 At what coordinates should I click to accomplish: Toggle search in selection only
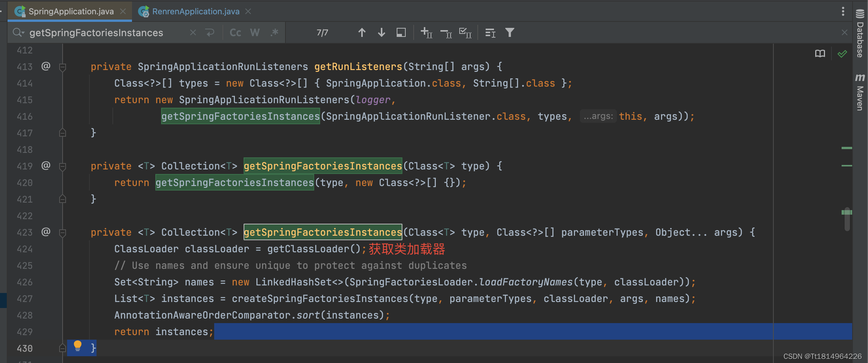coord(401,33)
